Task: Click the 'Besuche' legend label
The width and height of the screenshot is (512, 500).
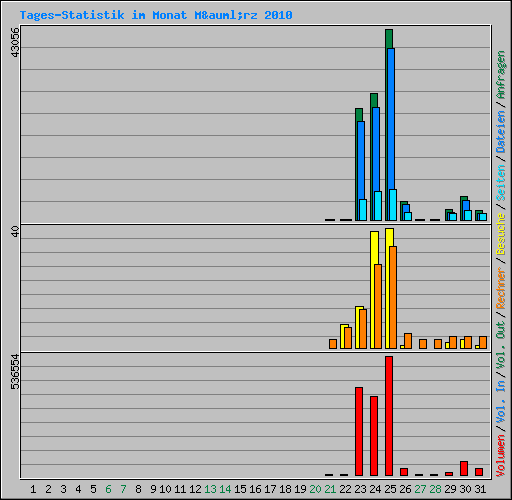Action: coord(501,234)
